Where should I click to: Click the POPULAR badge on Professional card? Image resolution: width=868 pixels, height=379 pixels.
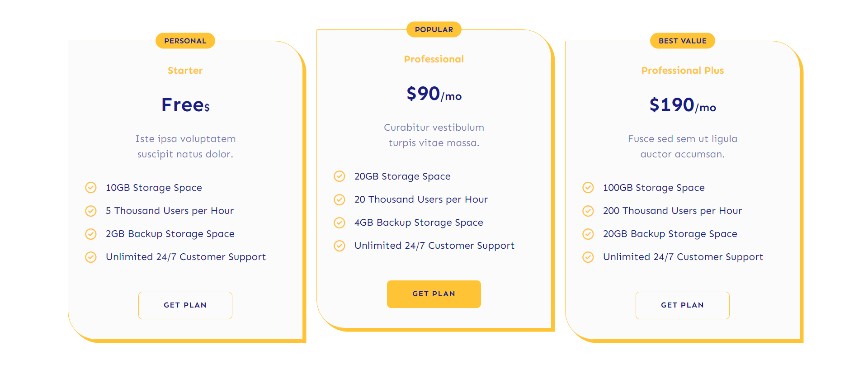point(434,29)
